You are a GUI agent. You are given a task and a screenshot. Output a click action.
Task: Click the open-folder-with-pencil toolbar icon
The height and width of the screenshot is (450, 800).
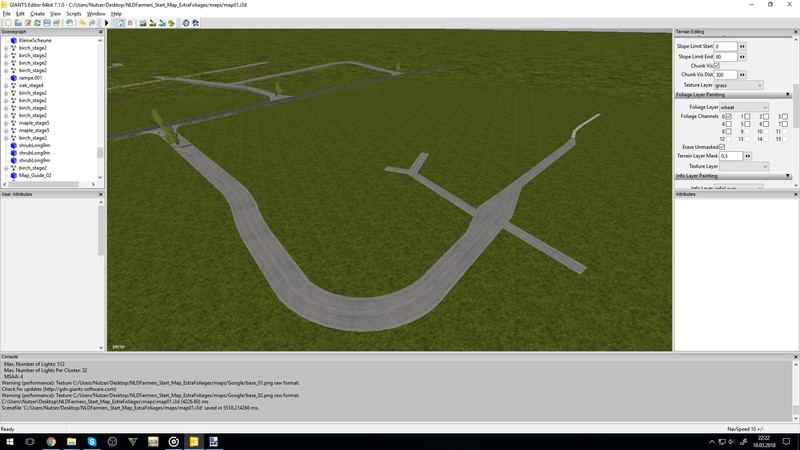pyautogui.click(x=28, y=23)
